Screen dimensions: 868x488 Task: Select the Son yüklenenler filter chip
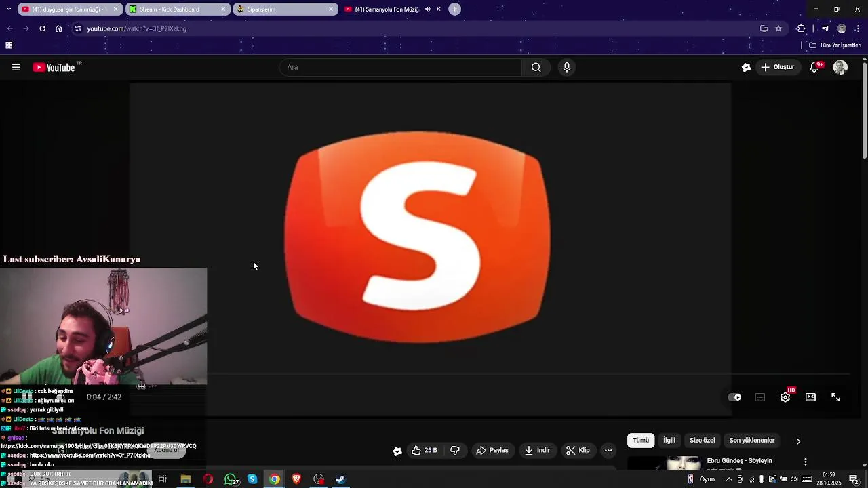pos(751,441)
